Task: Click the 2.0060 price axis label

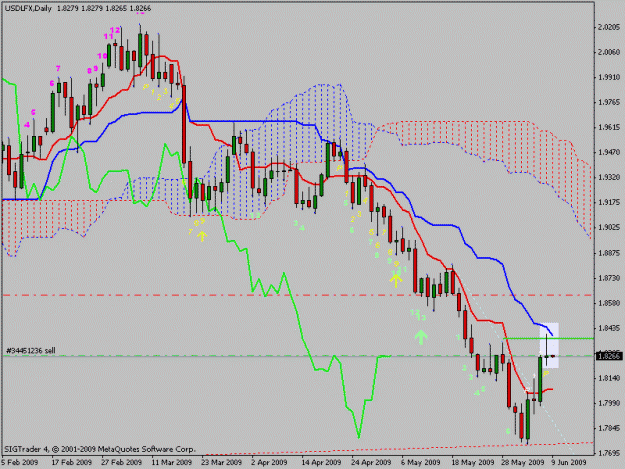Action: (x=609, y=52)
